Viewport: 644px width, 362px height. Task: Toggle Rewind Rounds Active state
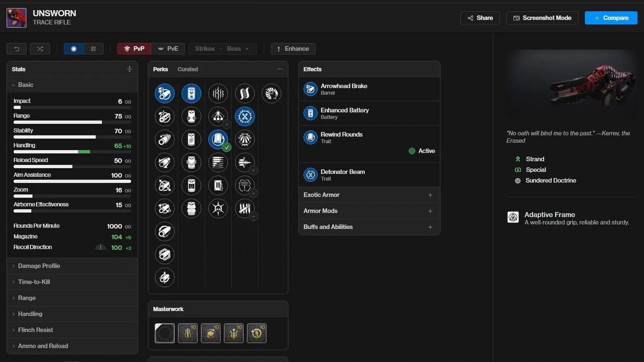422,151
